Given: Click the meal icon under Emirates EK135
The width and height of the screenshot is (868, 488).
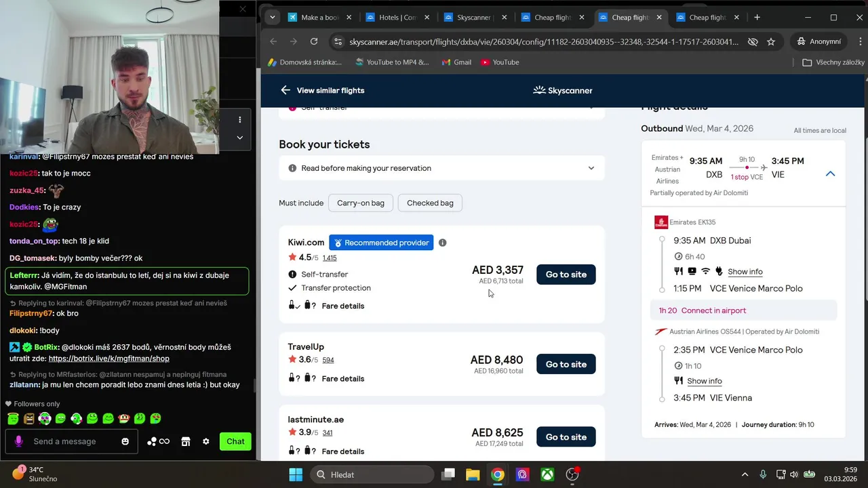Looking at the screenshot, I should 678,271.
